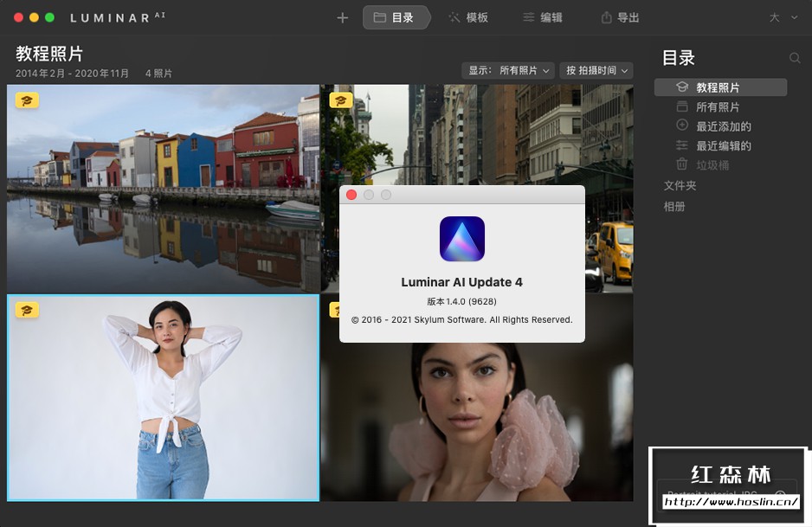Click graduation cap icon beside 教程照片
The image size is (812, 527).
click(682, 87)
